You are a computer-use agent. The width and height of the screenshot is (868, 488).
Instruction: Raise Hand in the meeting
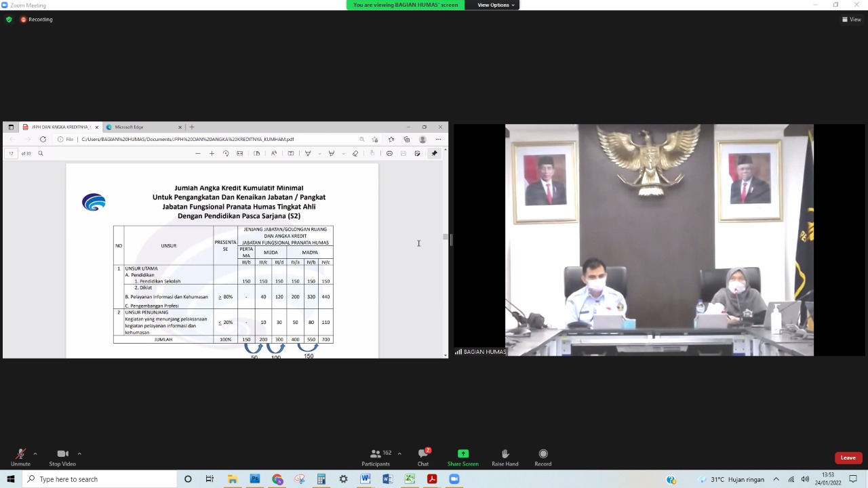(x=505, y=454)
